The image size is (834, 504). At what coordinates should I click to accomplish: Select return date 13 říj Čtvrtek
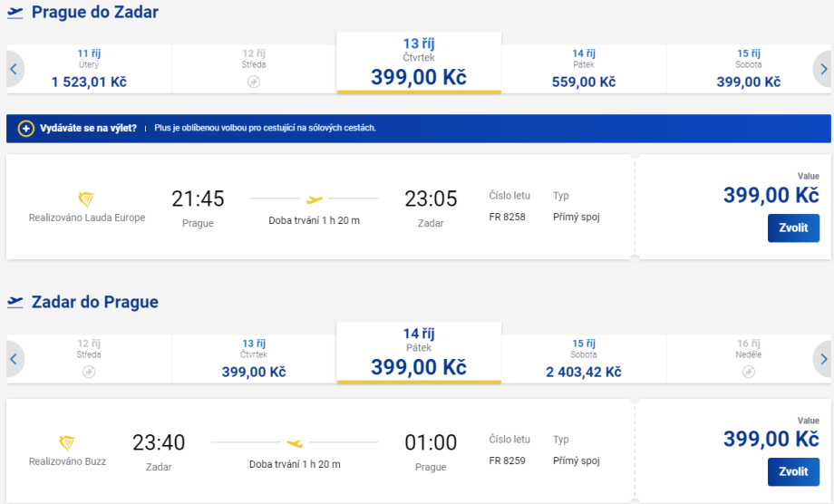(254, 359)
